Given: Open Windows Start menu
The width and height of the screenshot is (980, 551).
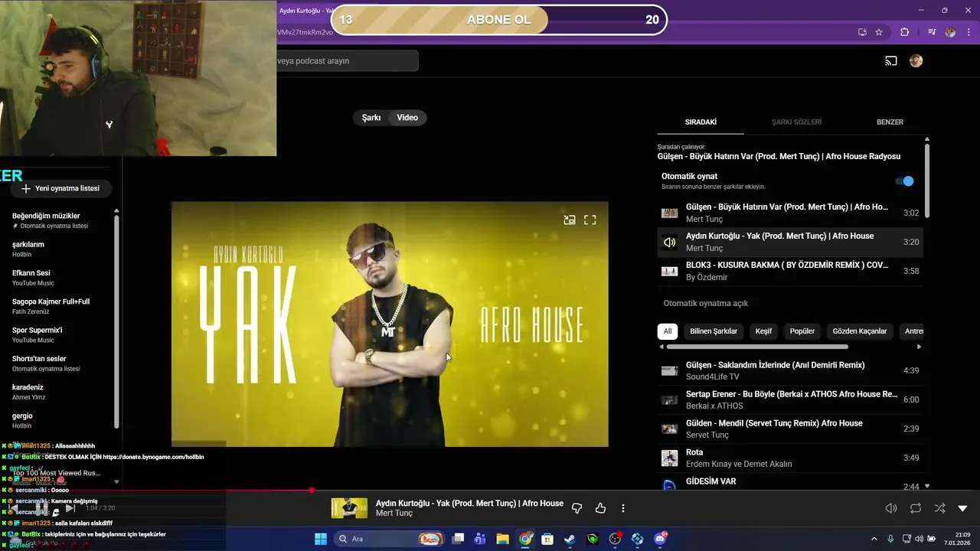Looking at the screenshot, I should pos(321,539).
